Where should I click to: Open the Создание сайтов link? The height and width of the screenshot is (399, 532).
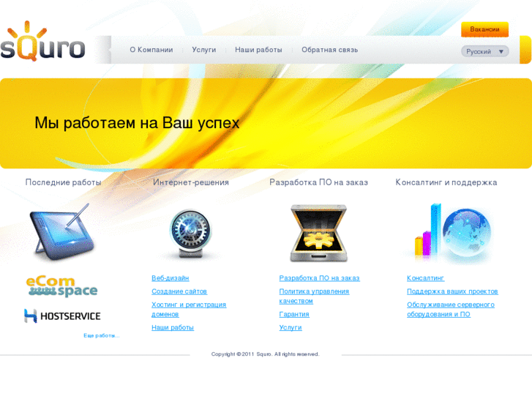point(179,291)
